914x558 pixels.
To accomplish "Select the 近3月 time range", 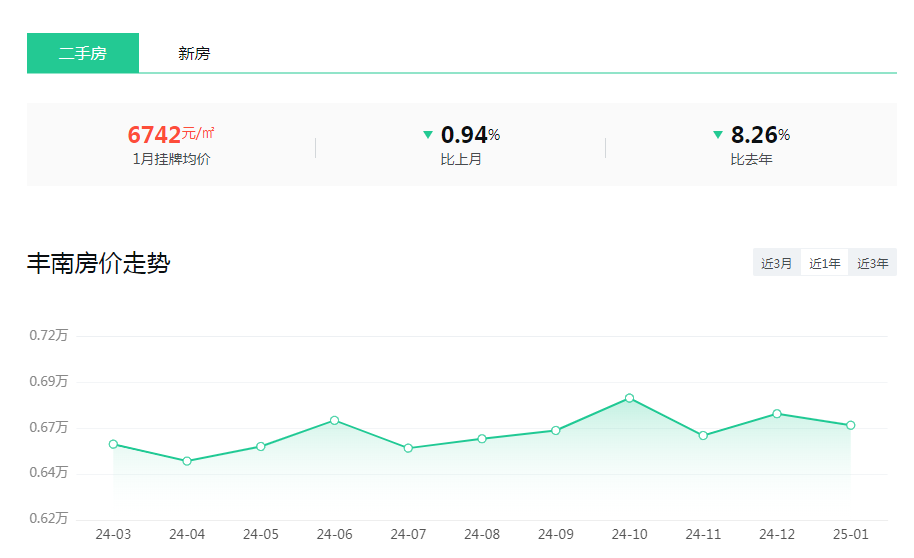I will pyautogui.click(x=776, y=263).
